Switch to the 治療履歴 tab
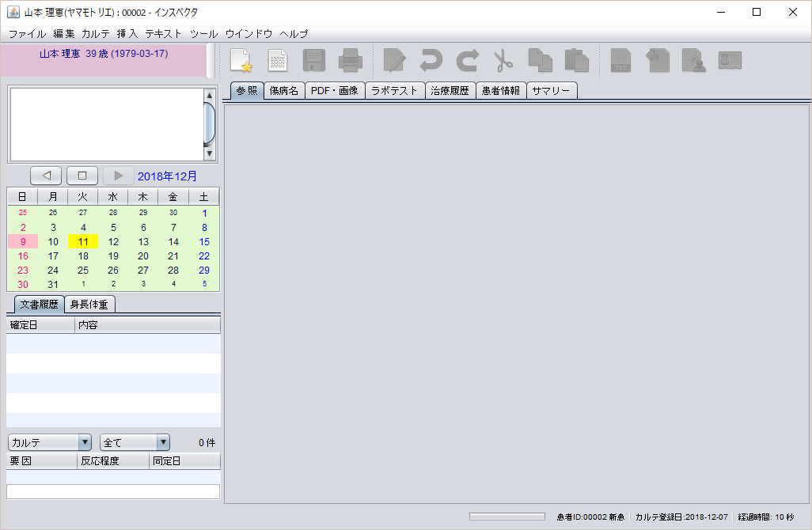The image size is (812, 530). pos(450,91)
